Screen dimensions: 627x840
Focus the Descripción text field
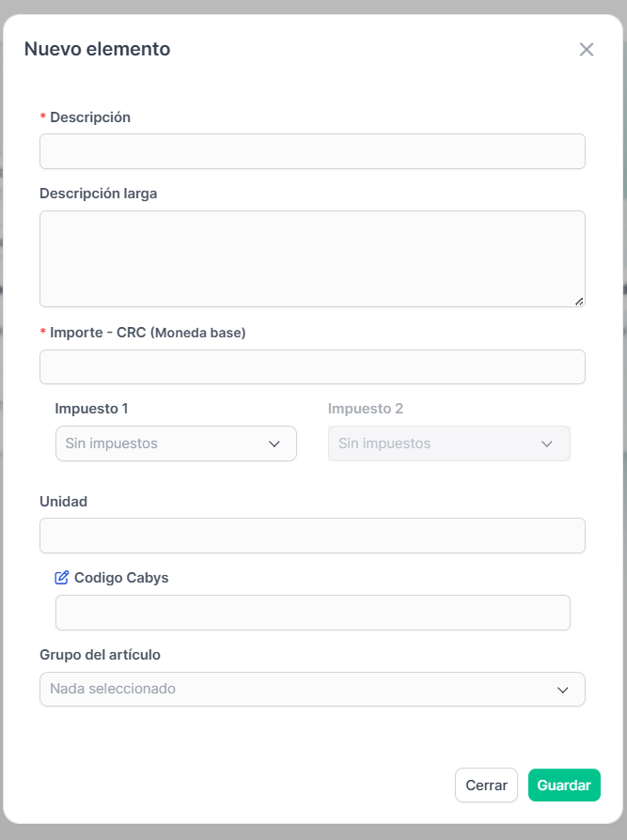pyautogui.click(x=312, y=151)
